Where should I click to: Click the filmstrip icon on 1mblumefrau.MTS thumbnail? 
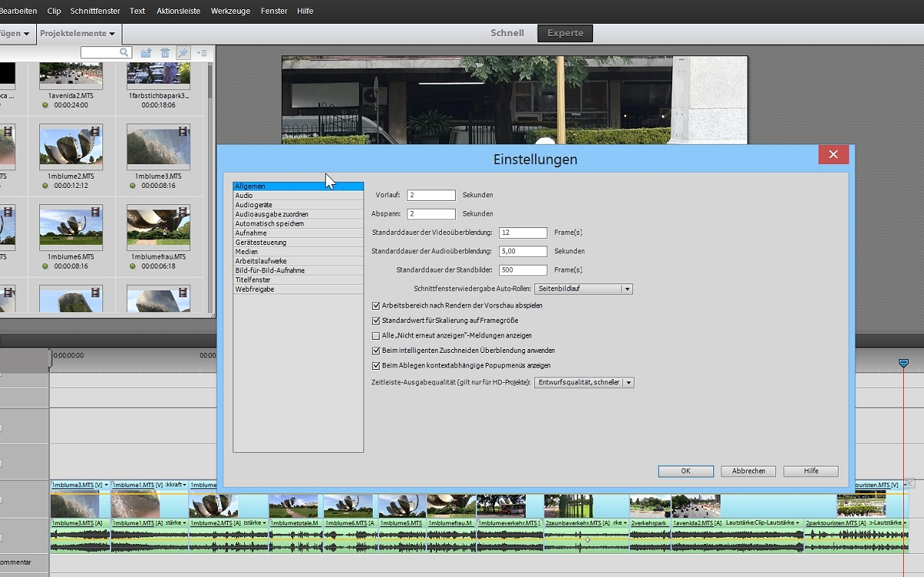point(182,211)
